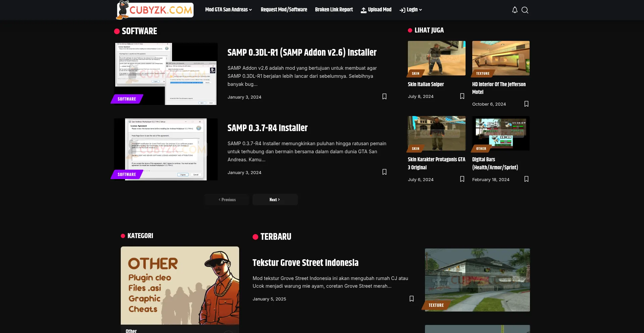Image resolution: width=644 pixels, height=333 pixels.
Task: Open the Digital Bars thumbnail
Action: pyautogui.click(x=501, y=133)
